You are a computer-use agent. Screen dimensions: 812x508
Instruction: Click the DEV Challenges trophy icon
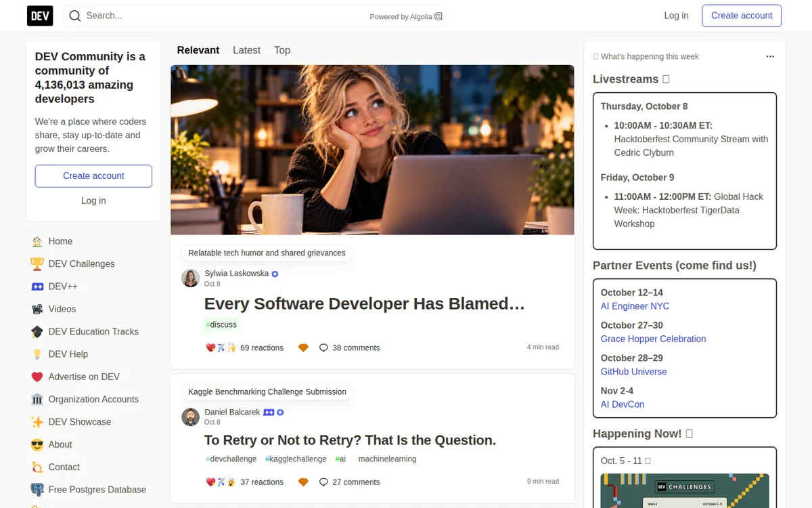37,263
